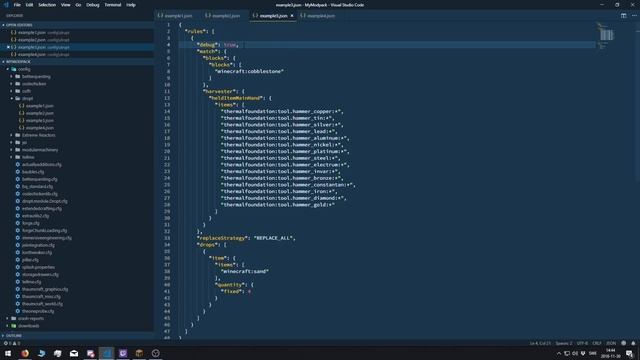Click the JSON braces icon of tree example2.json
This screenshot has width=640, height=360.
tap(22, 113)
